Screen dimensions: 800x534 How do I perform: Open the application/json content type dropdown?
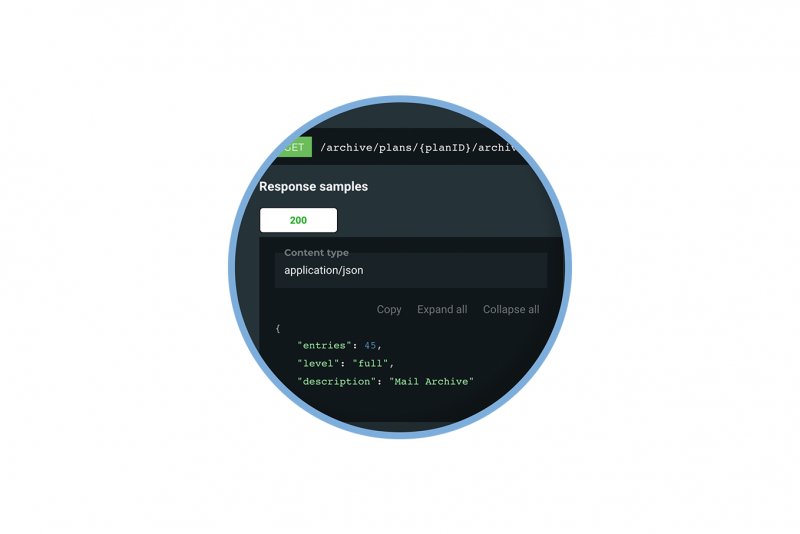(x=411, y=270)
